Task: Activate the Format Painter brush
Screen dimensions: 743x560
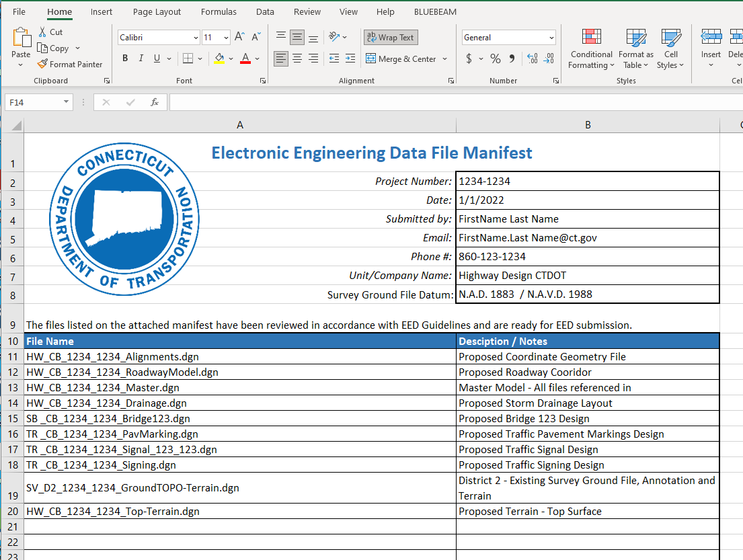Action: (42, 64)
